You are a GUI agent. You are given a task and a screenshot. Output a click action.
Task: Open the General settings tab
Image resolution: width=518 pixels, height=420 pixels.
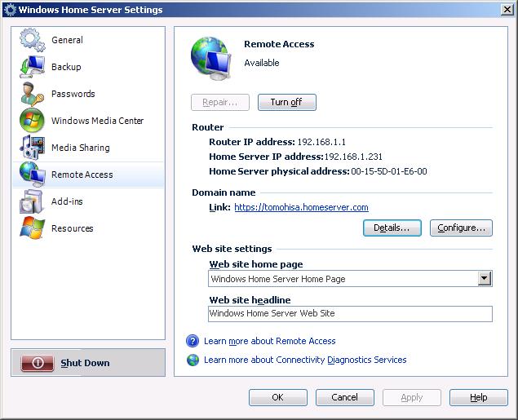coord(88,40)
